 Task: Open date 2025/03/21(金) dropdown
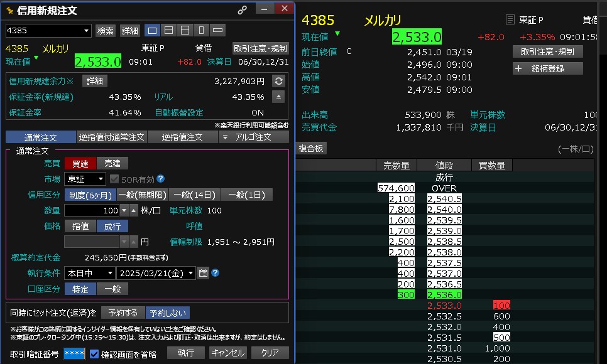[x=190, y=273]
